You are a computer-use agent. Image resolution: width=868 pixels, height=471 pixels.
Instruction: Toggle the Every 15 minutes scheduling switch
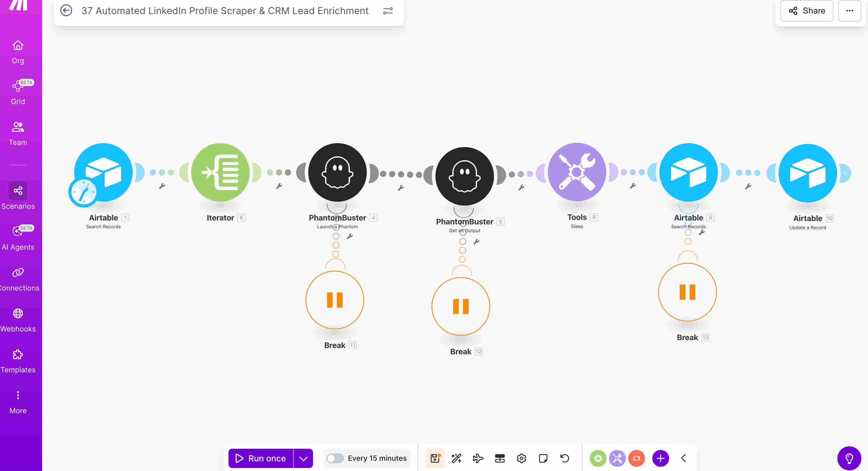click(335, 458)
